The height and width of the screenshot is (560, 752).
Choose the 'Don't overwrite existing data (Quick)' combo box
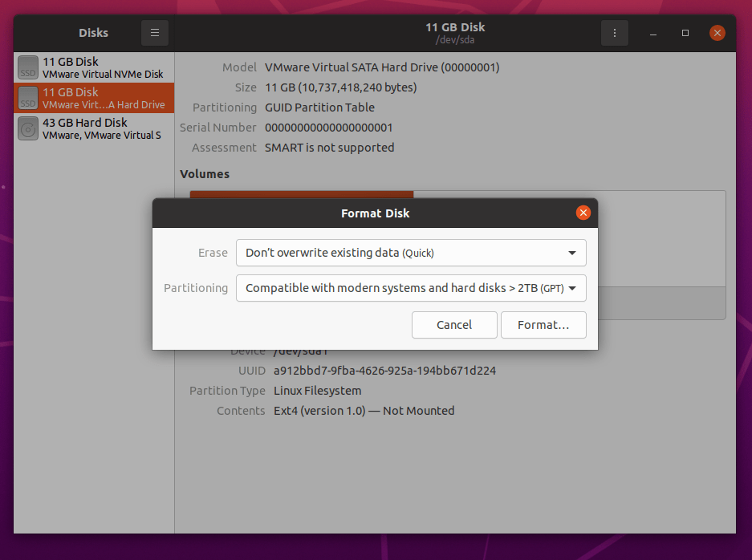point(411,252)
